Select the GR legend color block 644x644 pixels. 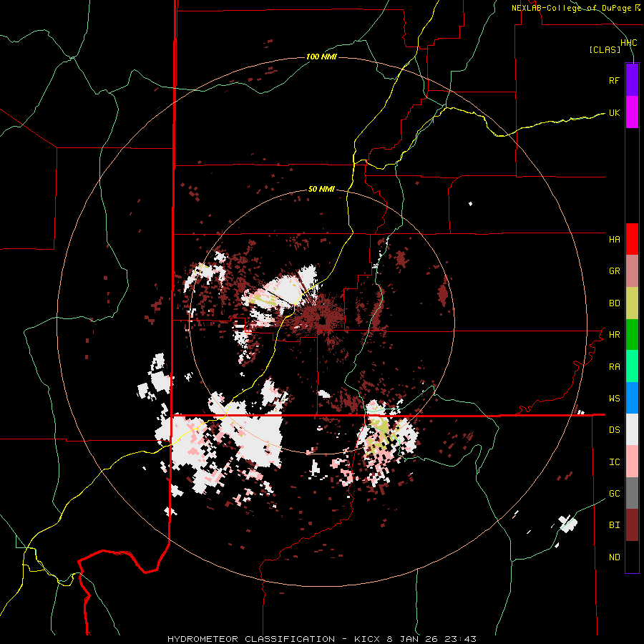(x=632, y=271)
